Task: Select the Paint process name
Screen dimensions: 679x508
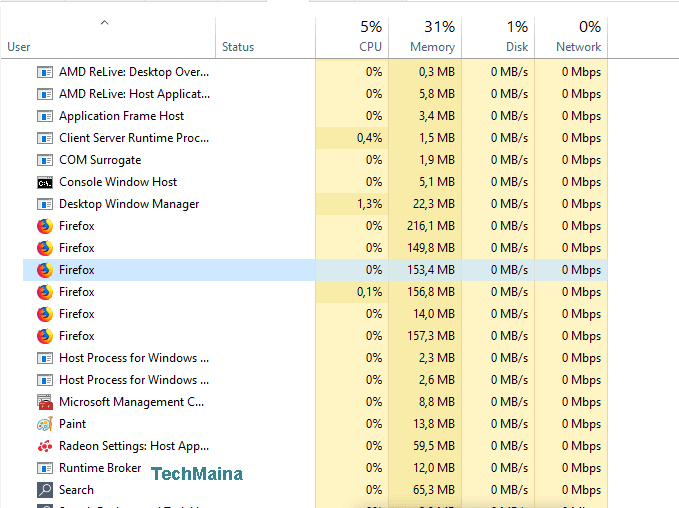Action: pos(72,424)
